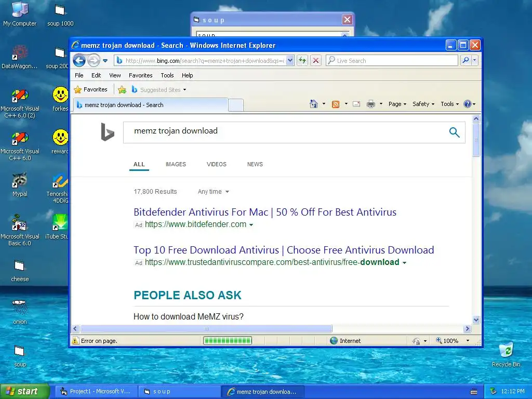Open the Top 10 Free Download Antivirus link

(x=284, y=250)
